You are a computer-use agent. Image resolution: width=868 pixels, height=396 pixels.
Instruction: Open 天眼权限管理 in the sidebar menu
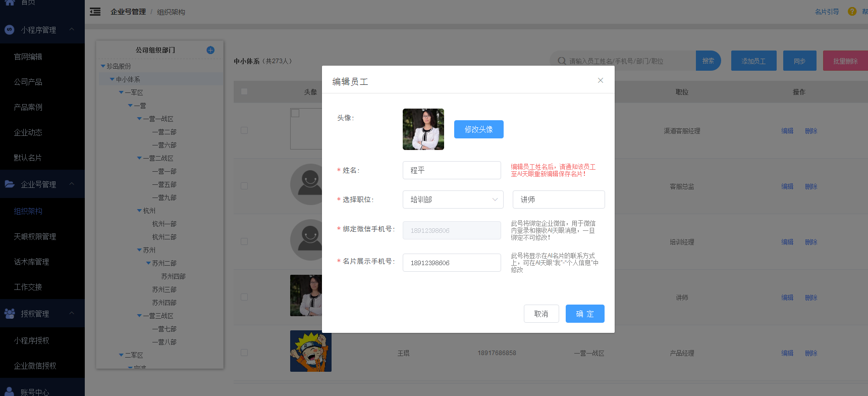[x=35, y=236]
